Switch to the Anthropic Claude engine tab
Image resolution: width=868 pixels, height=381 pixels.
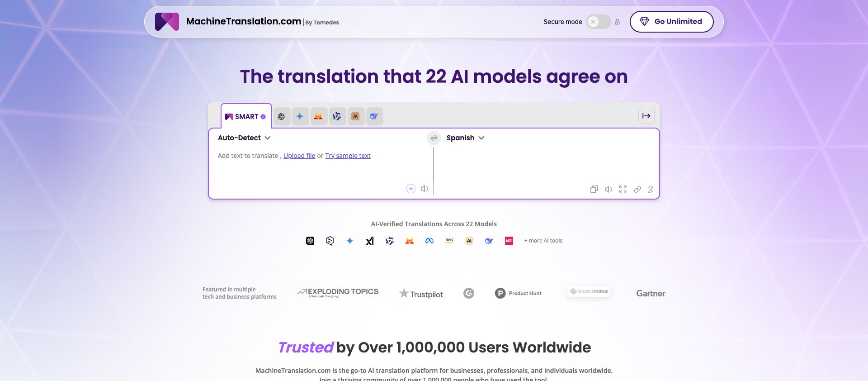pyautogui.click(x=355, y=116)
